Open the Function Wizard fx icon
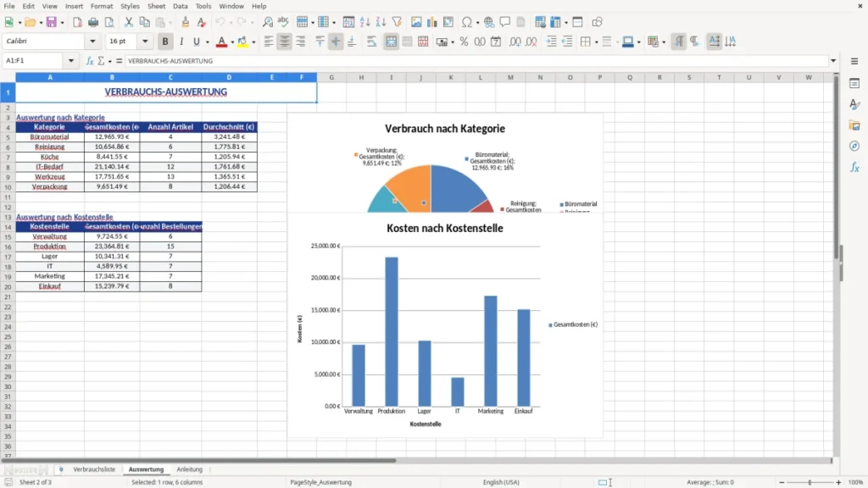The width and height of the screenshot is (868, 488). click(x=90, y=61)
